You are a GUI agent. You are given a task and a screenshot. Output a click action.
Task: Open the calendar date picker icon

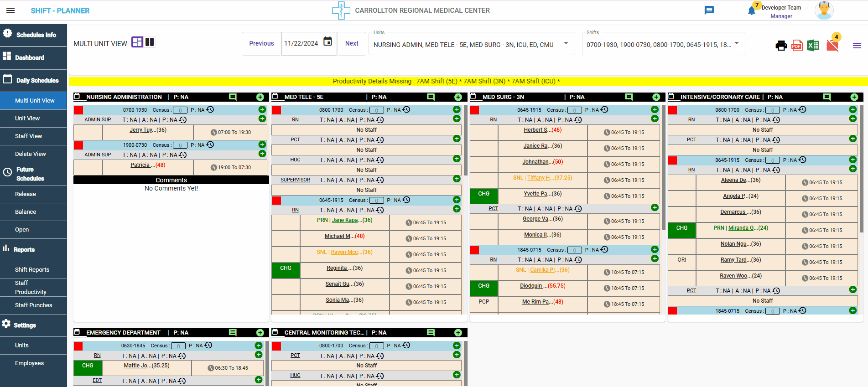tap(327, 42)
